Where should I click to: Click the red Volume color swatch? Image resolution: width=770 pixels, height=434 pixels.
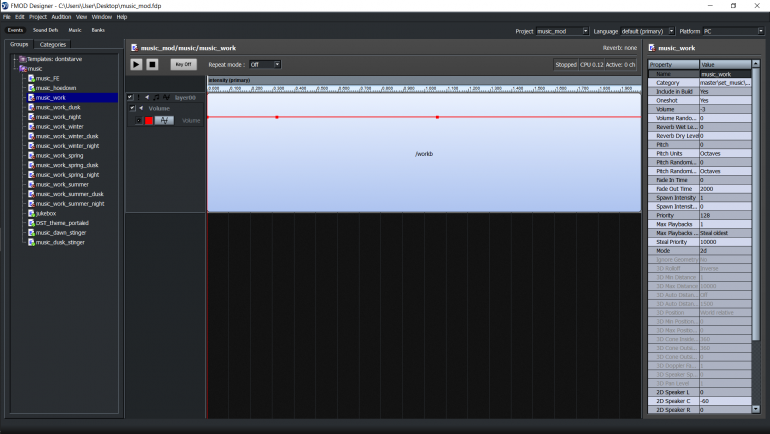pyautogui.click(x=149, y=120)
